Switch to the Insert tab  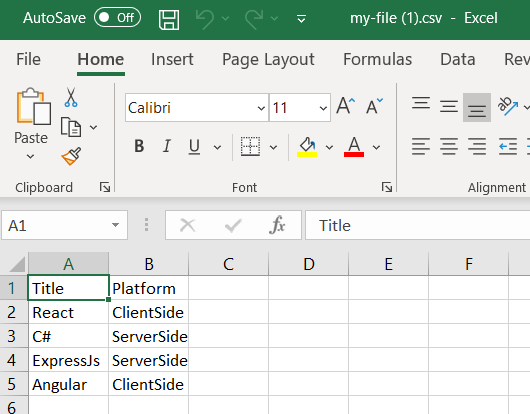coord(172,59)
